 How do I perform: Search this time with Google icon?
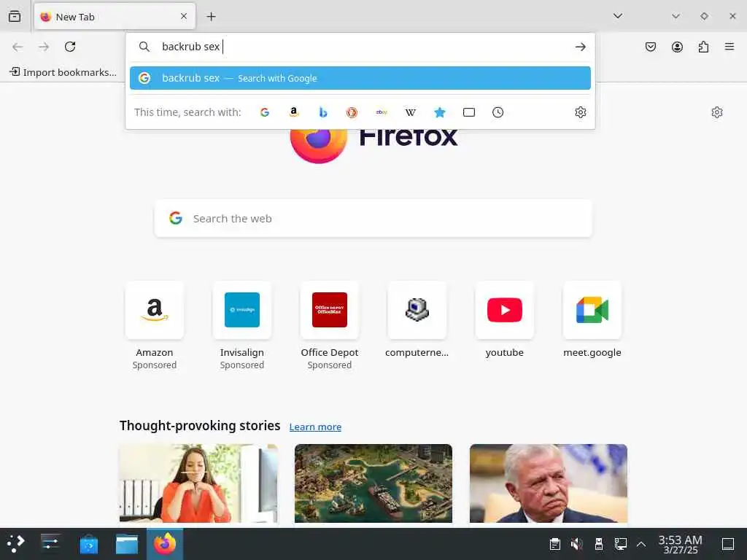pos(265,112)
